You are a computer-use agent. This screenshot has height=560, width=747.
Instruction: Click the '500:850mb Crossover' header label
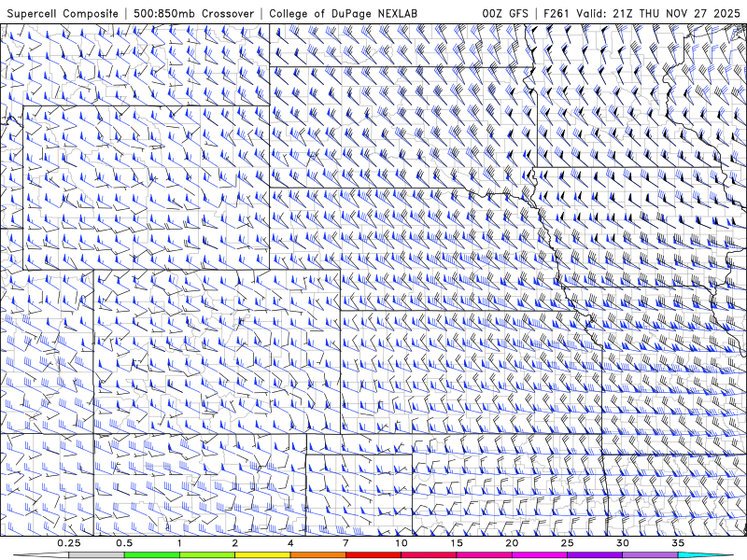tap(194, 14)
